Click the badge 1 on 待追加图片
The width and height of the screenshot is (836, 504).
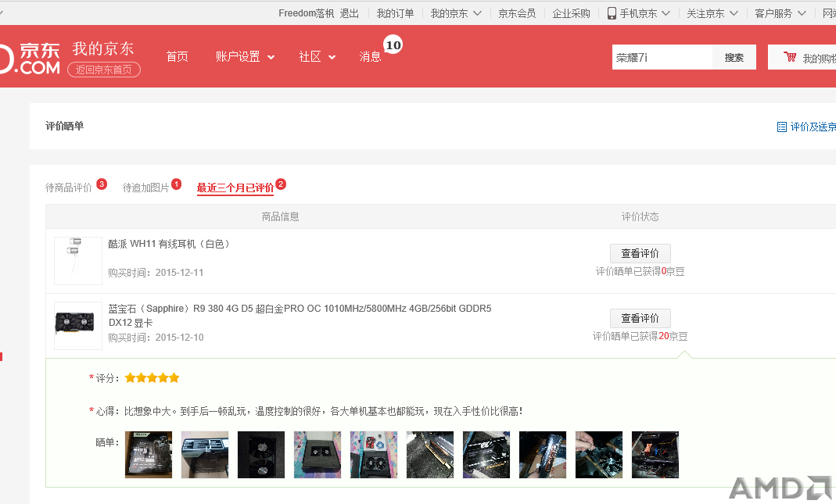(176, 184)
